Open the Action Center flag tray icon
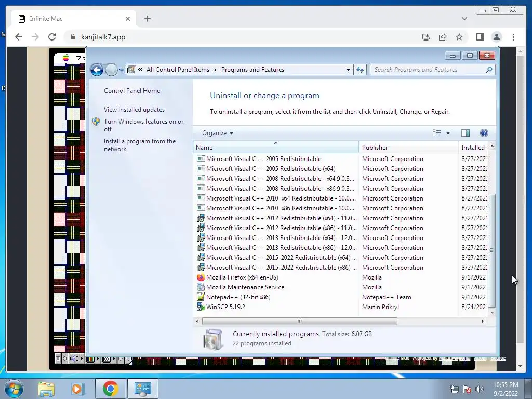The height and width of the screenshot is (399, 532). [x=467, y=389]
